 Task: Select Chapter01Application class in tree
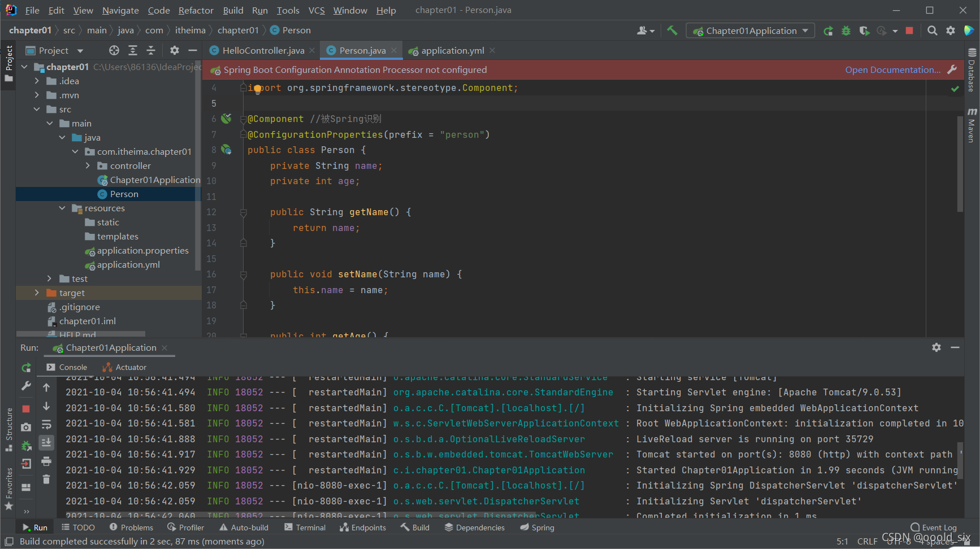click(x=149, y=180)
